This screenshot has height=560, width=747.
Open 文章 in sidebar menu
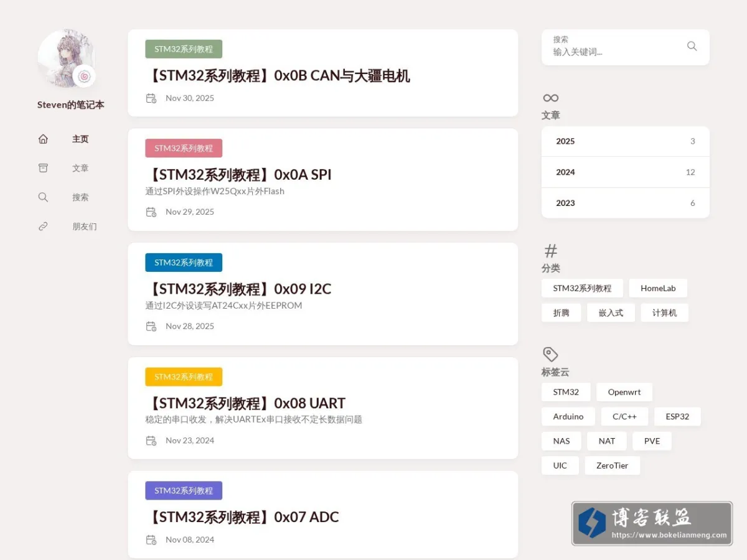(x=80, y=168)
